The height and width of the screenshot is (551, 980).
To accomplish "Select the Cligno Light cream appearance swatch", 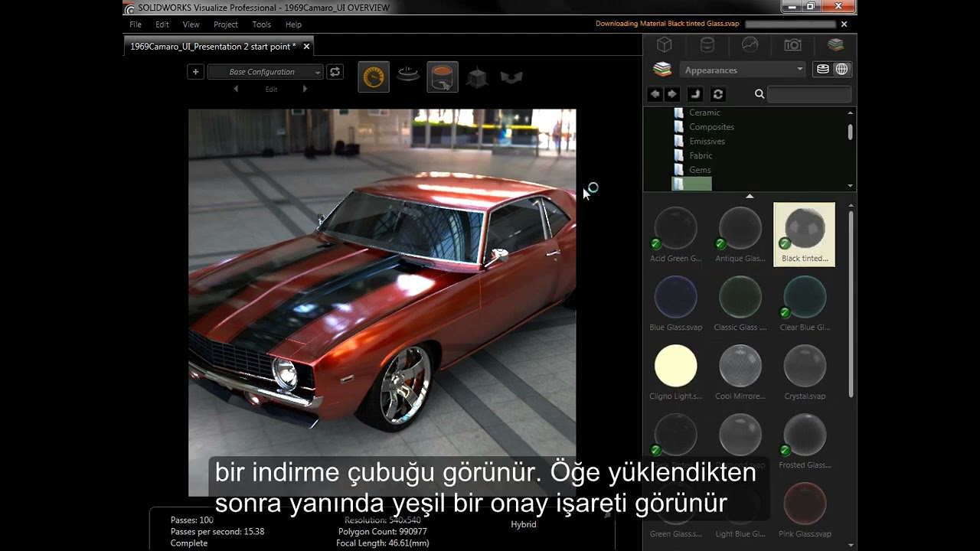I will (x=676, y=365).
